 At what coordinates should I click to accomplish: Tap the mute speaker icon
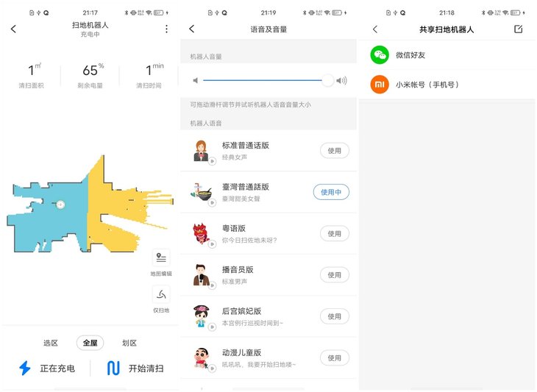[195, 80]
